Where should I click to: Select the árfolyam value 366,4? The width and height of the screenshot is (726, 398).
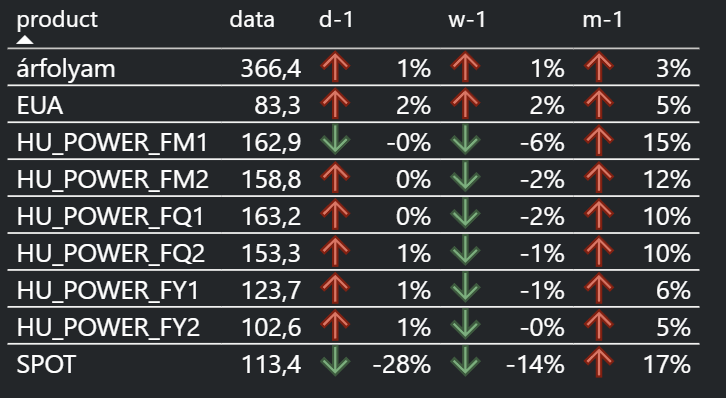tap(271, 69)
